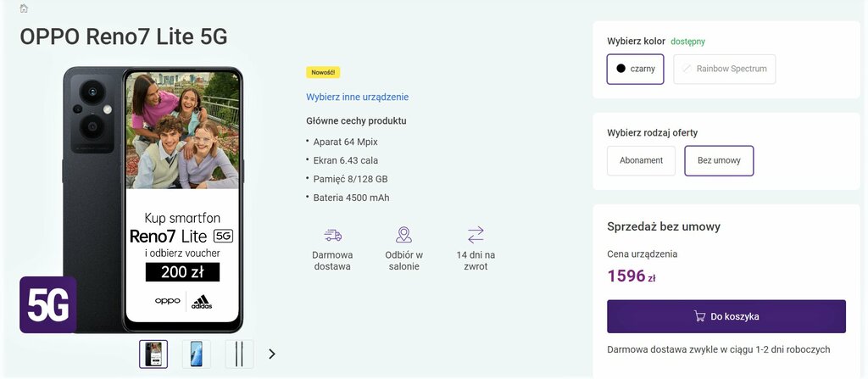This screenshot has width=868, height=379.
Task: Select the first phone thumbnail
Action: pyautogui.click(x=153, y=354)
